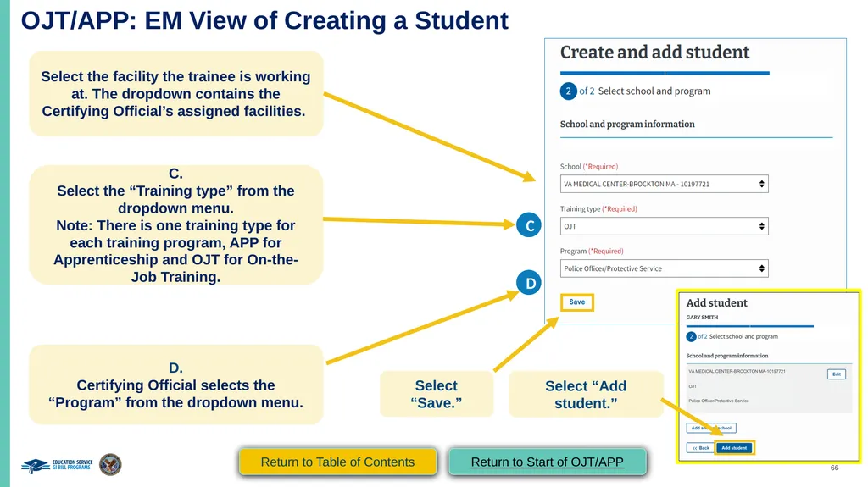This screenshot has height=487, width=868.
Task: Click the Veterans Affairs seal icon
Action: point(110,464)
